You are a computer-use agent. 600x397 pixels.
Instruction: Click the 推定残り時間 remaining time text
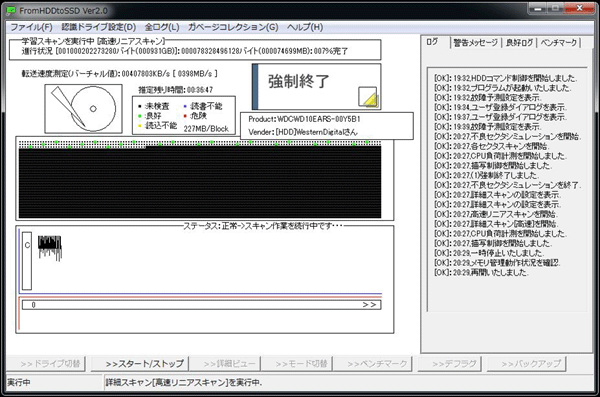[176, 90]
